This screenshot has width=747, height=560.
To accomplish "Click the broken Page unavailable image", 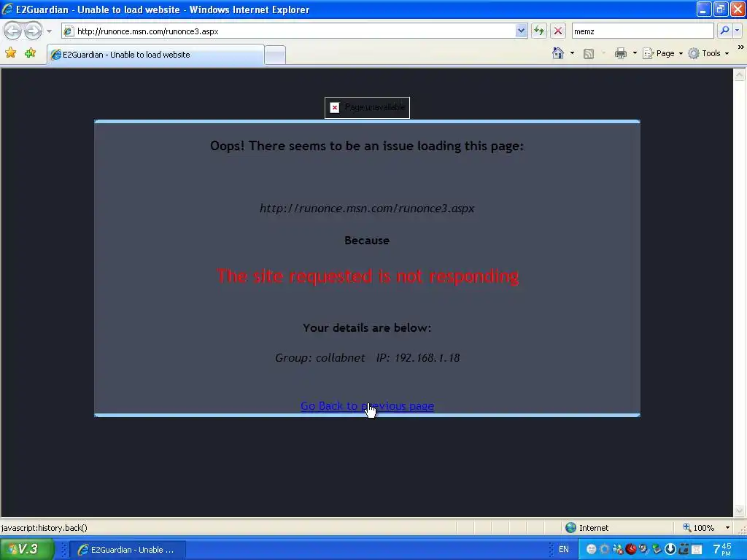I will point(367,108).
